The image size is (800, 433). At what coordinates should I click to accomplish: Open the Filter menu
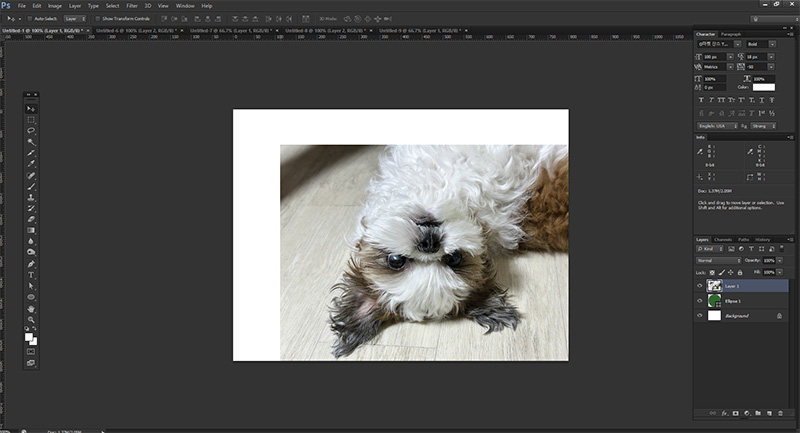tap(132, 6)
